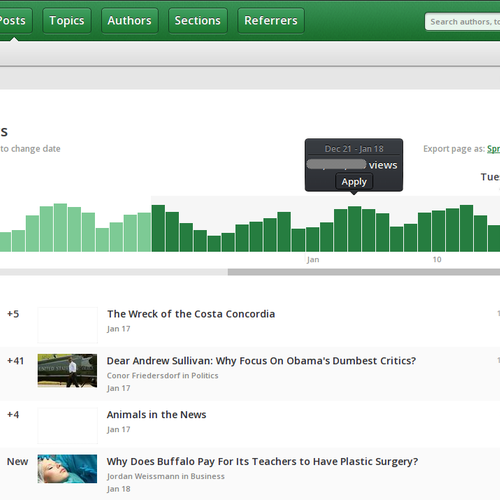
Task: Open the Animals in the News post
Action: pos(156,414)
